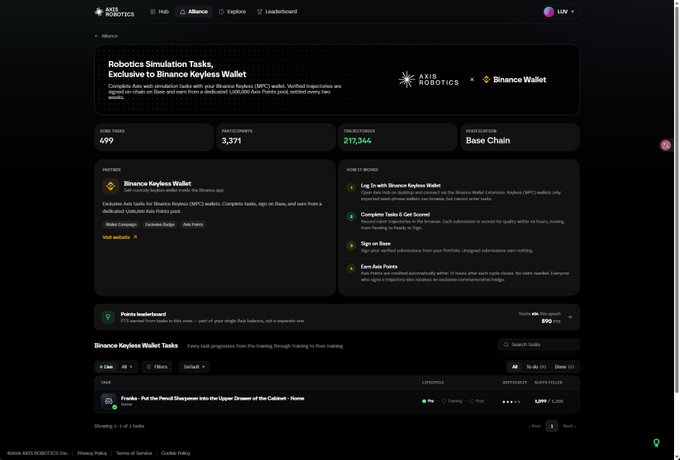Viewport: 680px width, 460px height.
Task: Click the Points leaderboard title
Action: [143, 314]
